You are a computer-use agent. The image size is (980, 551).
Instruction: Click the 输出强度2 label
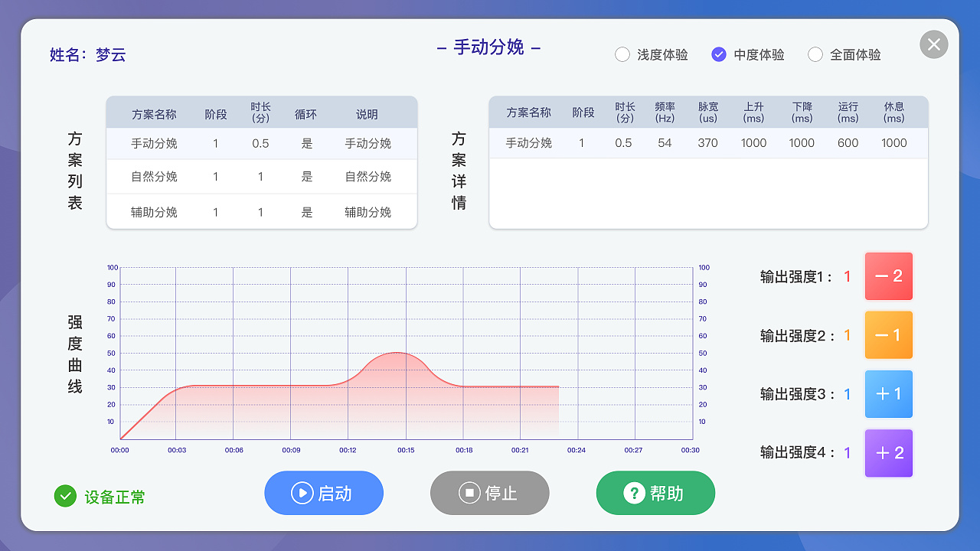(x=796, y=335)
